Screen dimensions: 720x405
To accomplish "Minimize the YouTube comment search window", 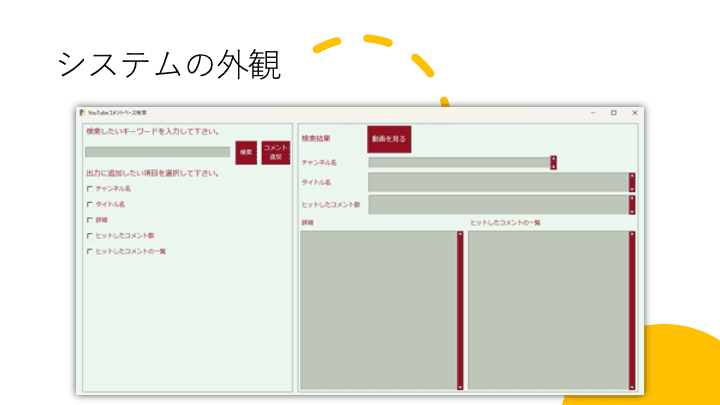I will 593,112.
